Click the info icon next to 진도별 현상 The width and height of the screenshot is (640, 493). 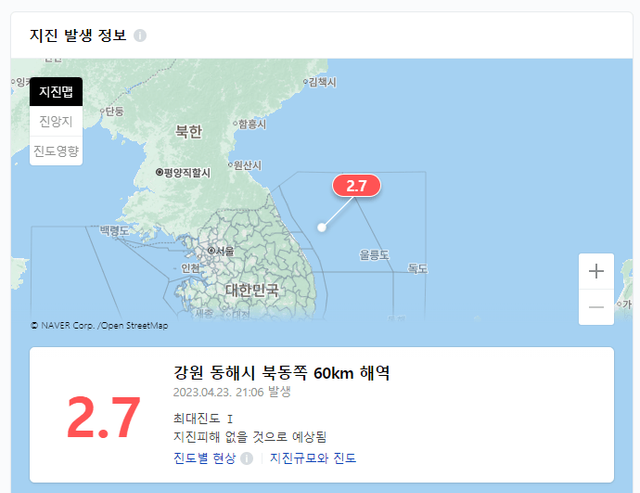[x=246, y=458]
